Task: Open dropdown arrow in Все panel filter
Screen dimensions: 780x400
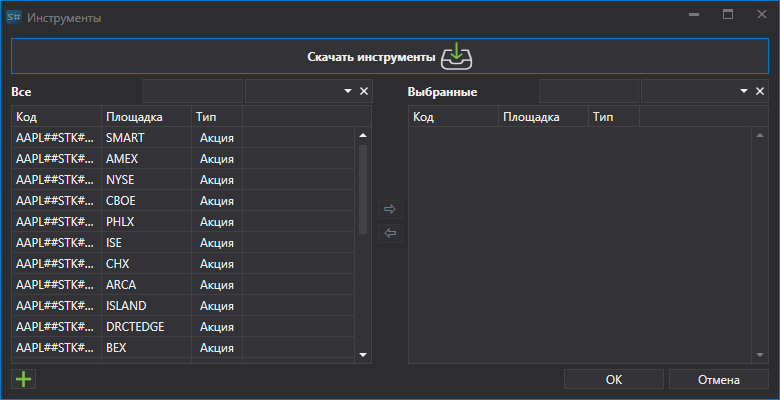Action: coord(348,91)
